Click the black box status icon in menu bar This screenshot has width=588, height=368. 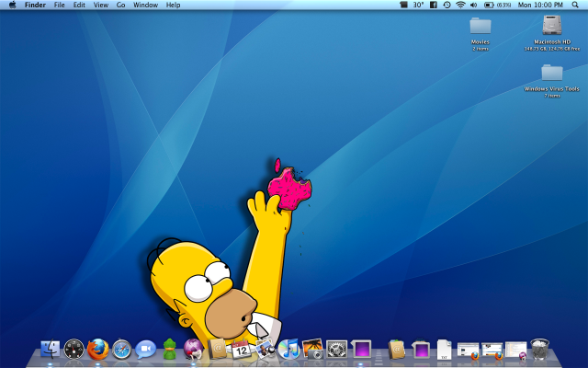404,5
